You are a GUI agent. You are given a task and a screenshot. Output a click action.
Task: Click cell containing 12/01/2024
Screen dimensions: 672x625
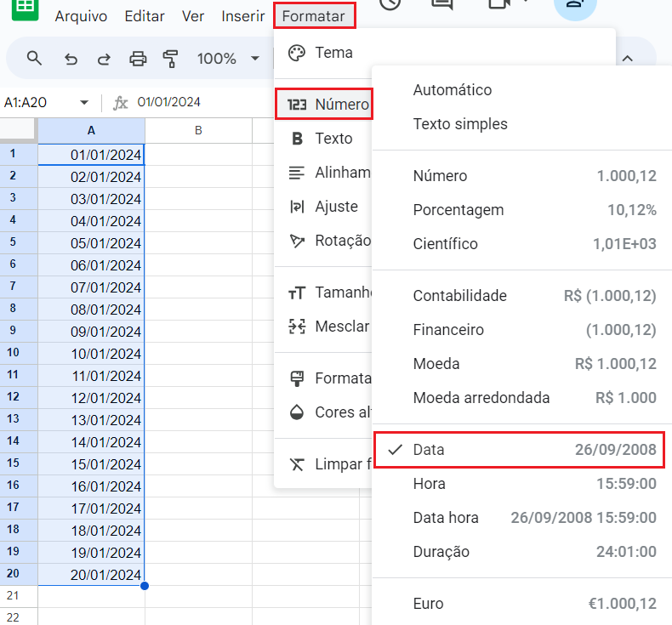tap(91, 397)
